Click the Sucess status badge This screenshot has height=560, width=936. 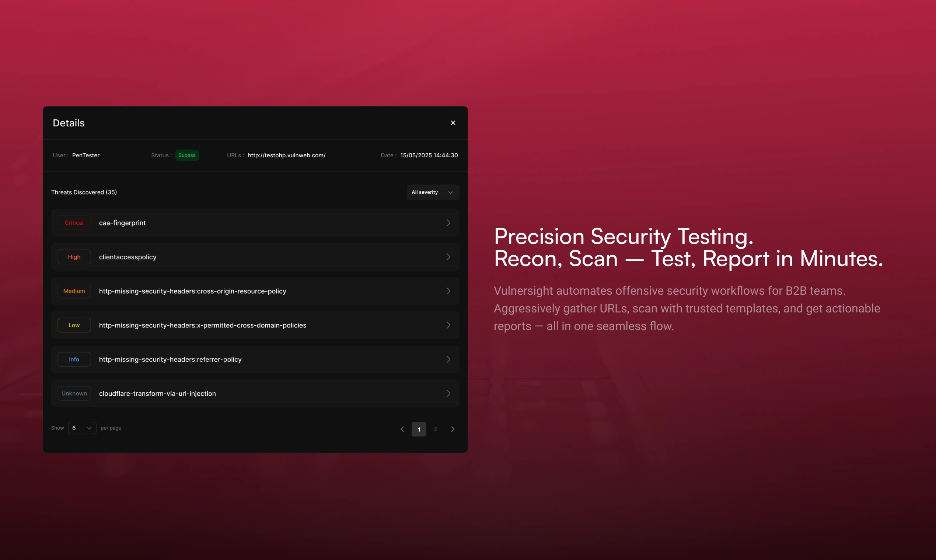coord(187,155)
